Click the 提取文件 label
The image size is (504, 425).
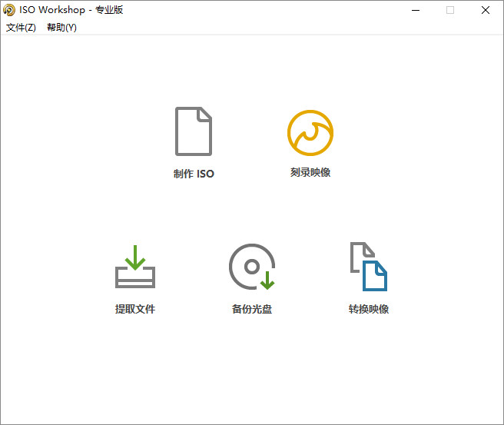pos(135,309)
